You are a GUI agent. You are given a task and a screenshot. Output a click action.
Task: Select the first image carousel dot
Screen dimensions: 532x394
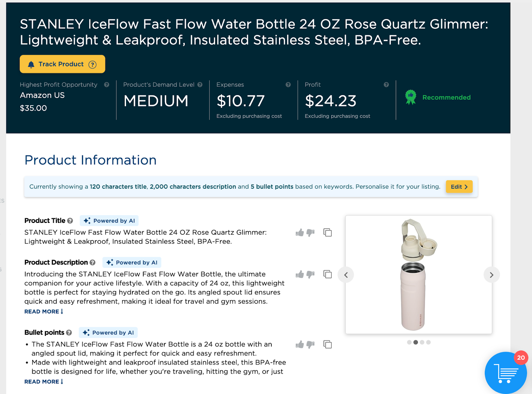click(409, 342)
